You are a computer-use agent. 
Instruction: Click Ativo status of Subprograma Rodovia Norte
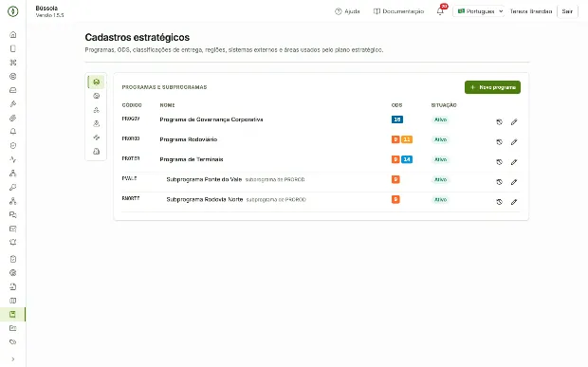point(440,199)
